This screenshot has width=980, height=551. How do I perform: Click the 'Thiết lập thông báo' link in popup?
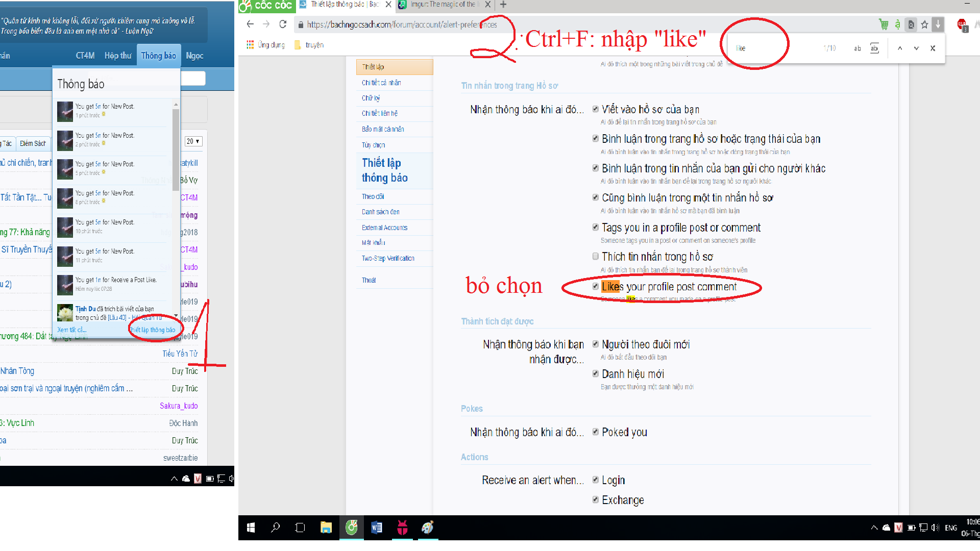click(x=153, y=330)
